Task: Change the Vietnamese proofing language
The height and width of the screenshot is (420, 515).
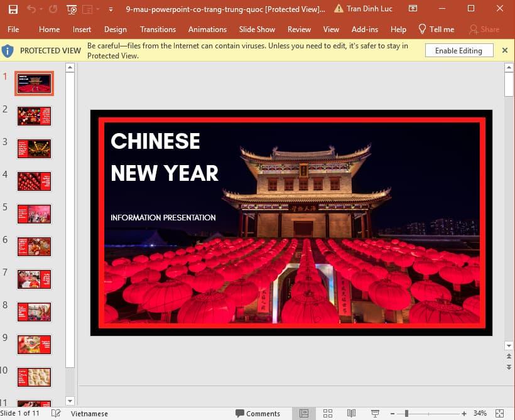Action: [x=89, y=413]
